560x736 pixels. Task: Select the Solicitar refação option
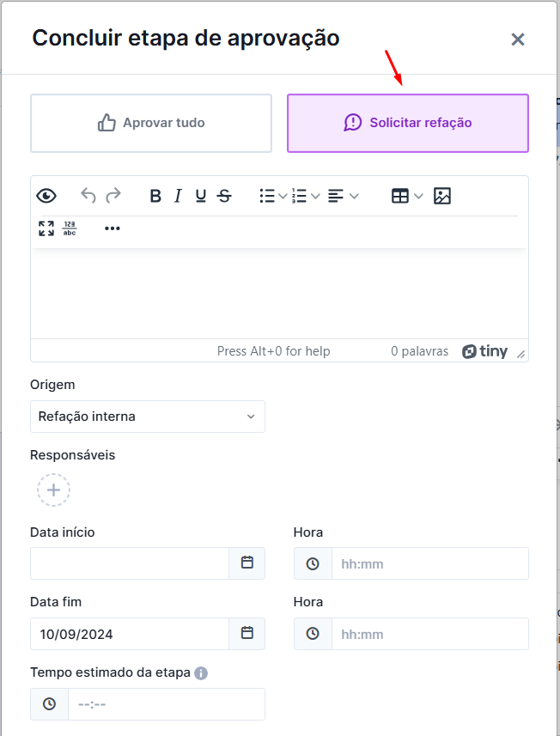point(408,123)
